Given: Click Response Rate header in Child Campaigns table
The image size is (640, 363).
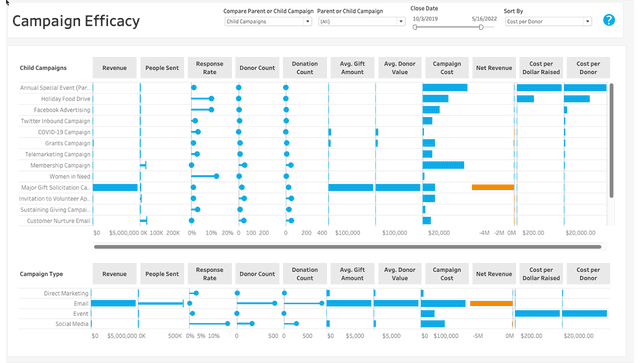Looking at the screenshot, I should (209, 68).
